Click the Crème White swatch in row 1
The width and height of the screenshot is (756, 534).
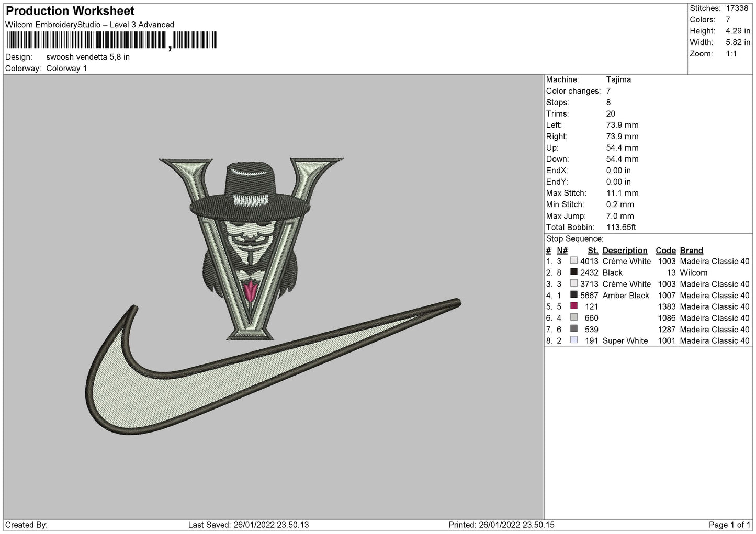coord(574,261)
